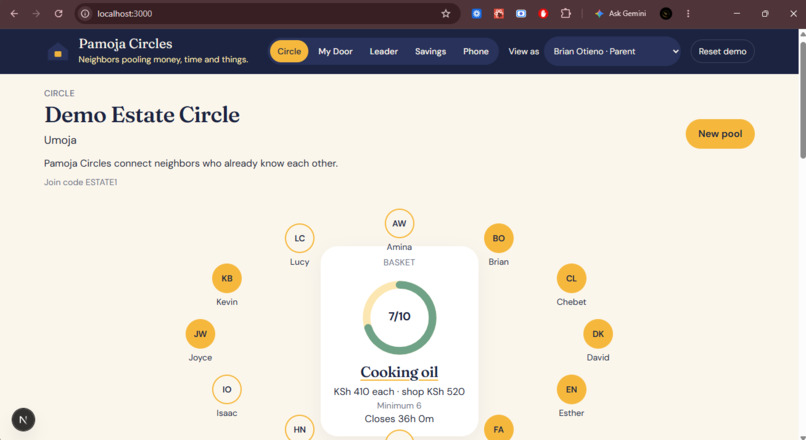Click Amina's AW avatar circle

pyautogui.click(x=399, y=224)
